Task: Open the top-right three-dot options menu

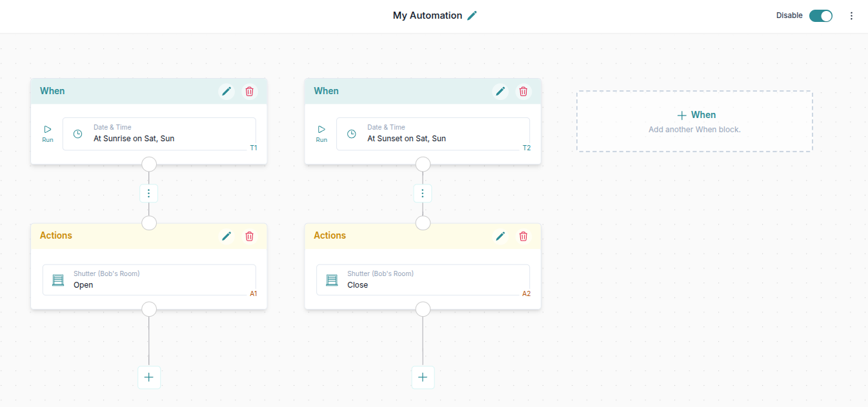Action: pyautogui.click(x=851, y=16)
